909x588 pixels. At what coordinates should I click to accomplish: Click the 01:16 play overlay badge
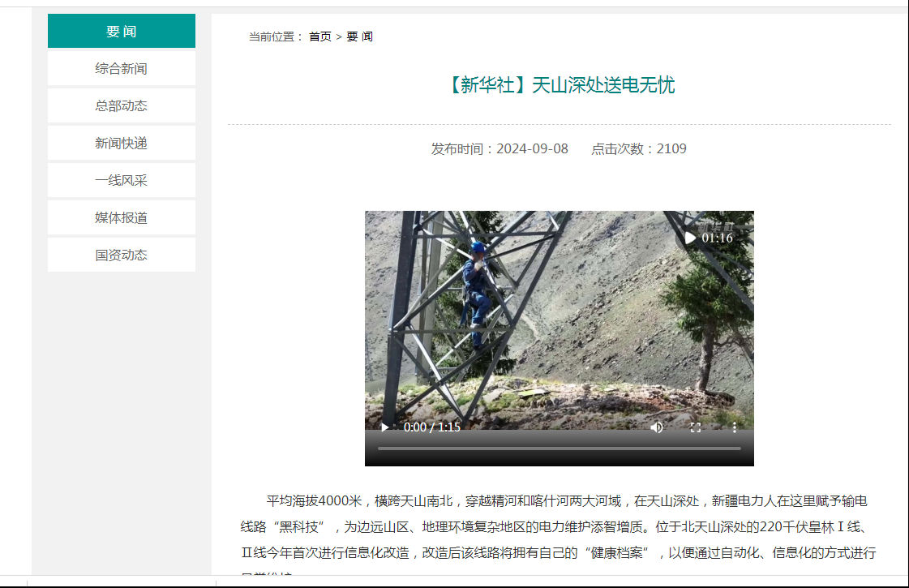tap(709, 238)
